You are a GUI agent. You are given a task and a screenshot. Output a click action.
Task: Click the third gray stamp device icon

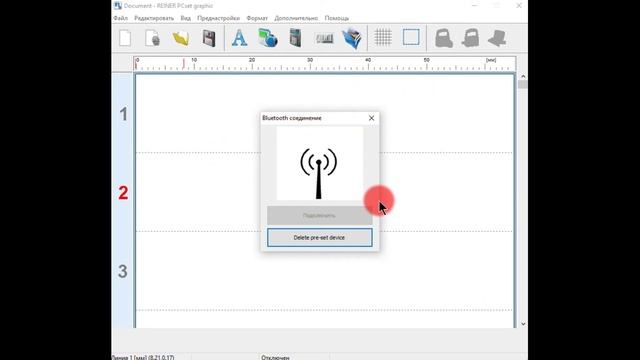498,38
